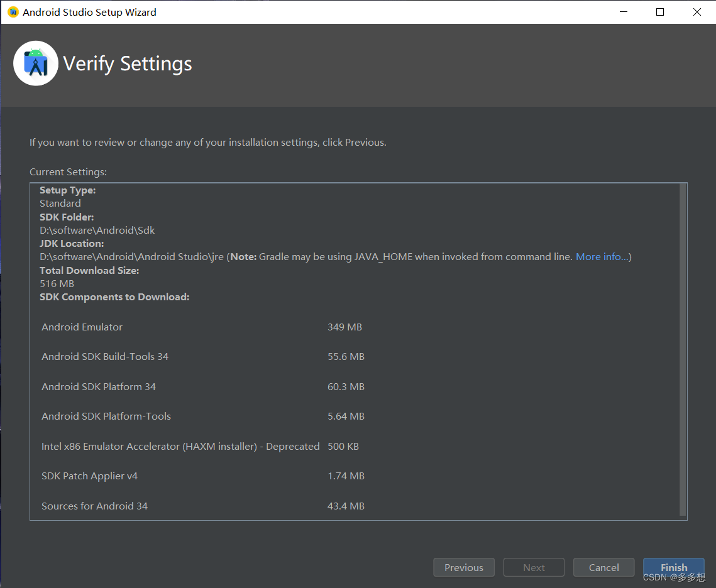Click the SDK Folder: label

pyautogui.click(x=67, y=217)
